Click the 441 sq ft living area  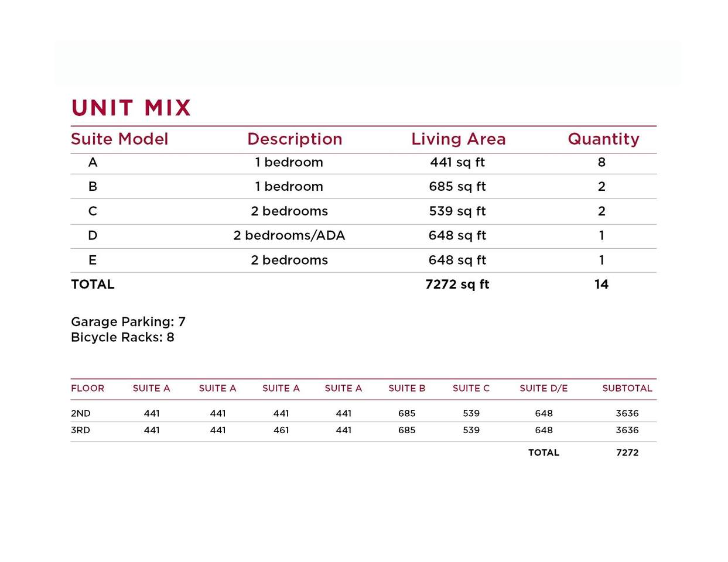457,162
